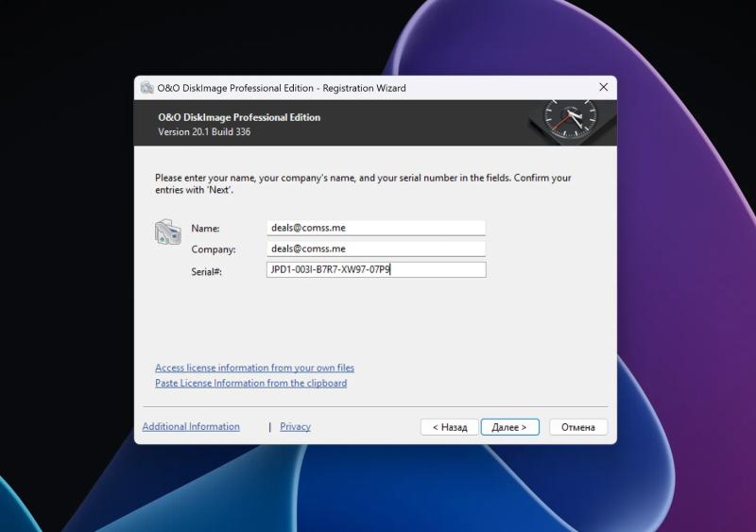Click the 'Name:' label

205,229
